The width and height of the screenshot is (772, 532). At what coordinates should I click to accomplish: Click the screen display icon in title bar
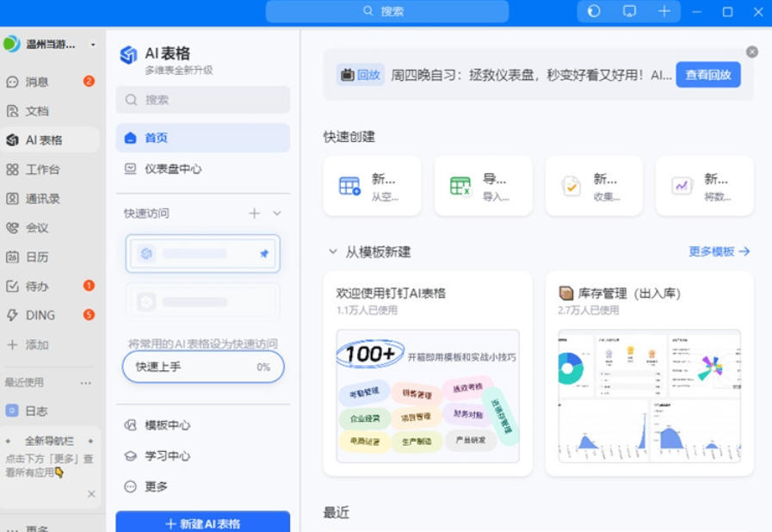(x=629, y=11)
